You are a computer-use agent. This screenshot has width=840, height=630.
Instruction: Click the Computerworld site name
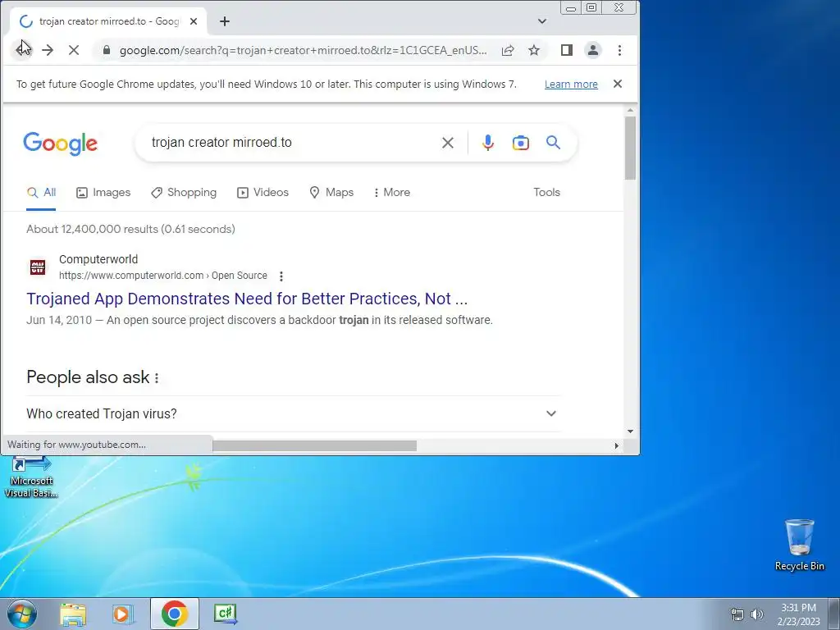[98, 259]
